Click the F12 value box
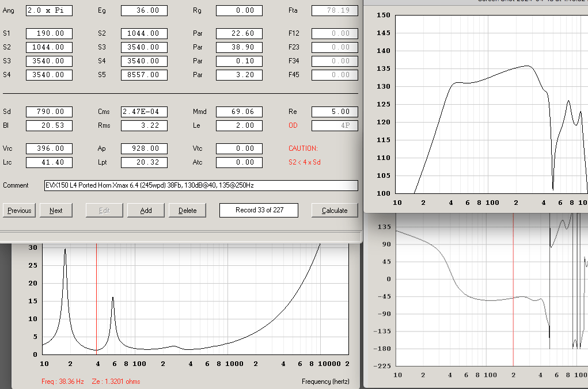The image size is (588, 389). 335,33
